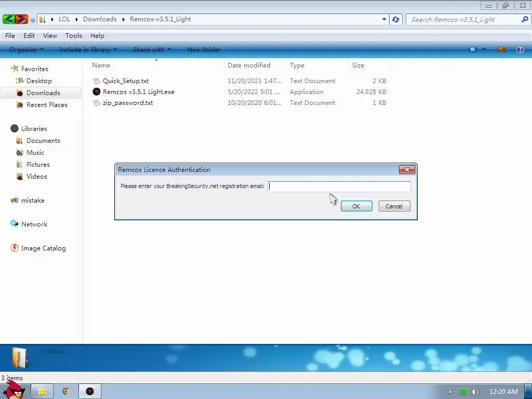The image size is (532, 399).
Task: Click the orange Forward navigation arrow
Action: [x=21, y=19]
